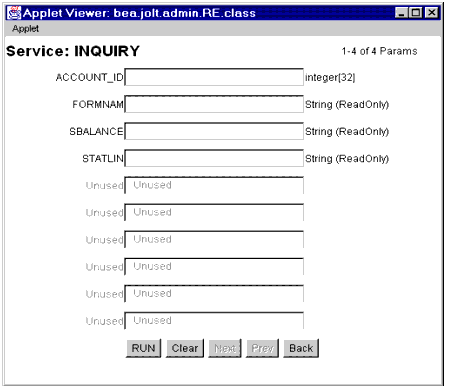
Task: Click the "1-4 of 4 Params" text
Action: (379, 51)
